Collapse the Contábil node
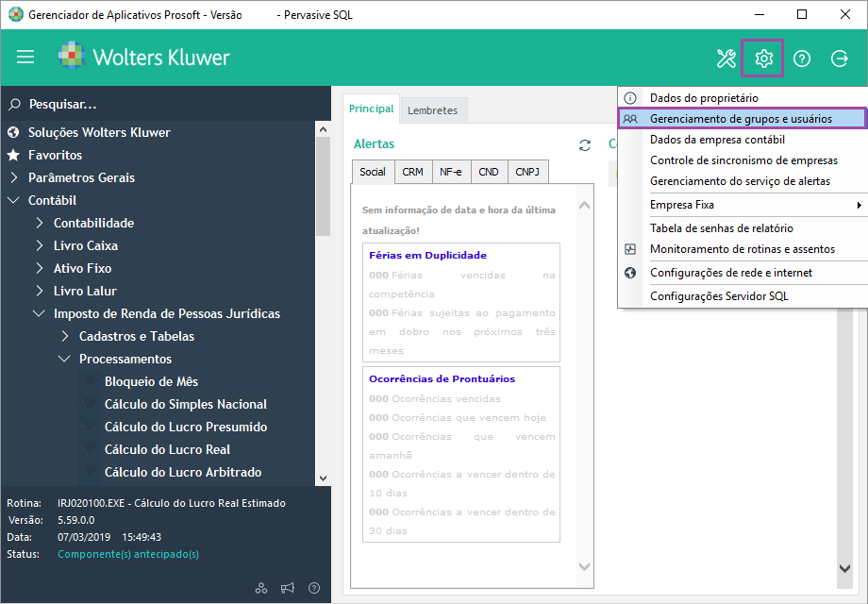This screenshot has width=868, height=604. coord(14,200)
